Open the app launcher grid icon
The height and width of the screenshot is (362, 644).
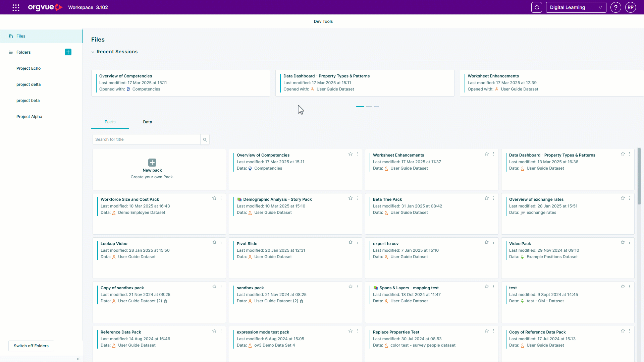[16, 7]
